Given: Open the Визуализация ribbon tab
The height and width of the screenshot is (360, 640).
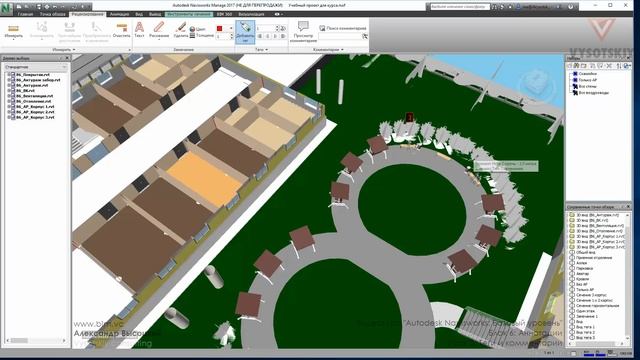Looking at the screenshot, I should click(x=251, y=14).
